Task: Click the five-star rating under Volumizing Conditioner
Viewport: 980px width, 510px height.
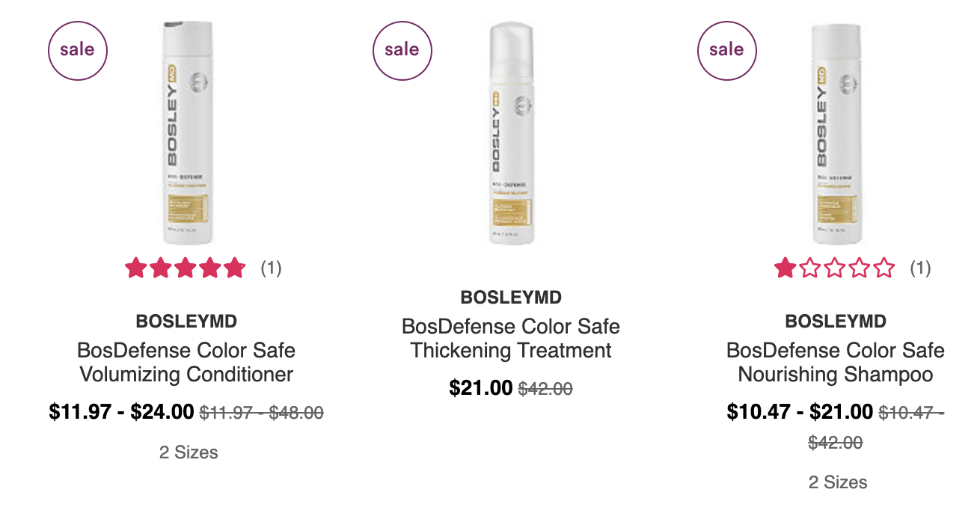Action: pos(186,268)
